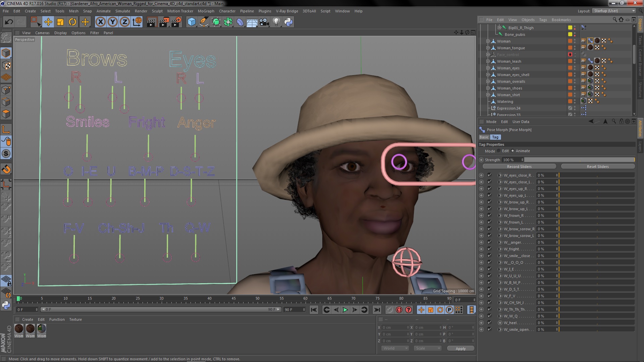Open the World coordinate dropdown
Image resolution: width=644 pixels, height=362 pixels.
click(x=395, y=349)
